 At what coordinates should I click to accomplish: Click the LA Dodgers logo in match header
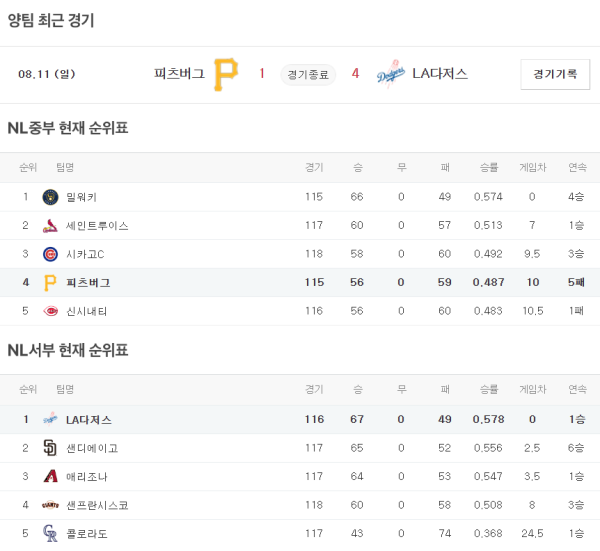[390, 74]
